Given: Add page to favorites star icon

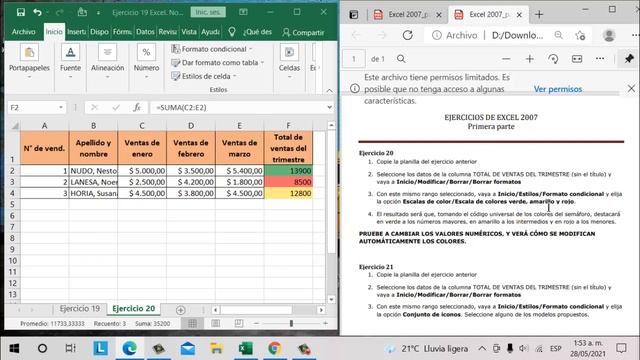Looking at the screenshot, I should tap(580, 36).
